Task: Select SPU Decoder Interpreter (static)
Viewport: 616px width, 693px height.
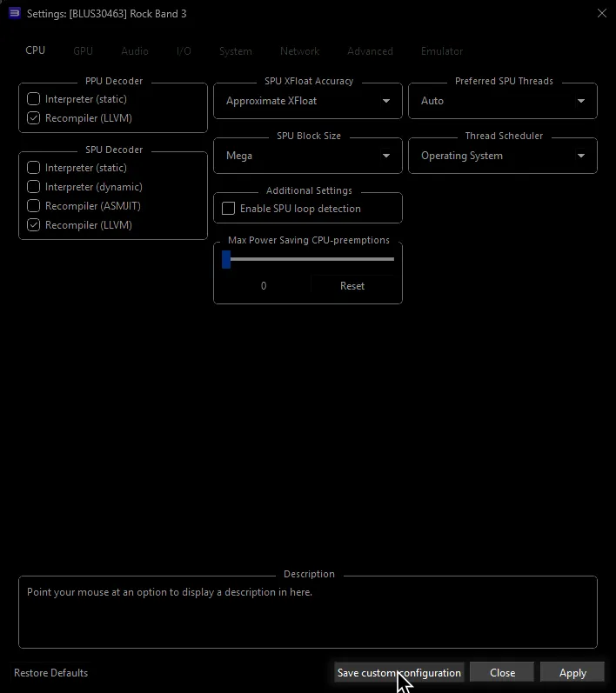Action: pos(77,168)
